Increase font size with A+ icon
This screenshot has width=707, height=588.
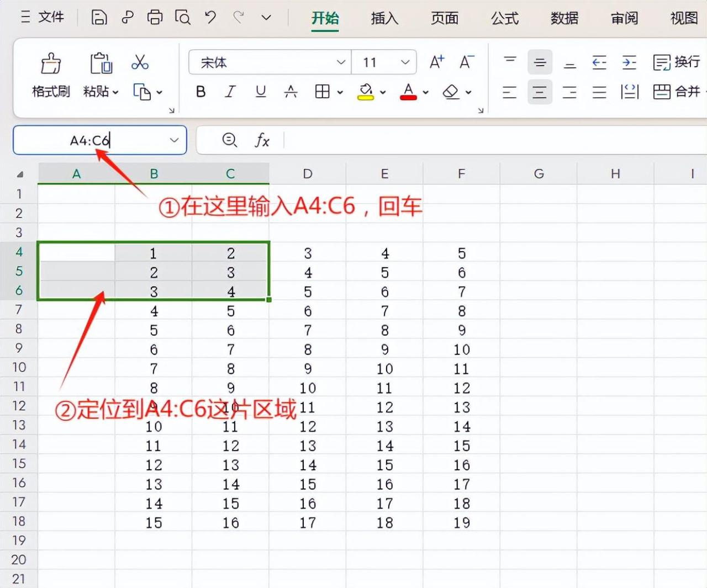pyautogui.click(x=437, y=62)
